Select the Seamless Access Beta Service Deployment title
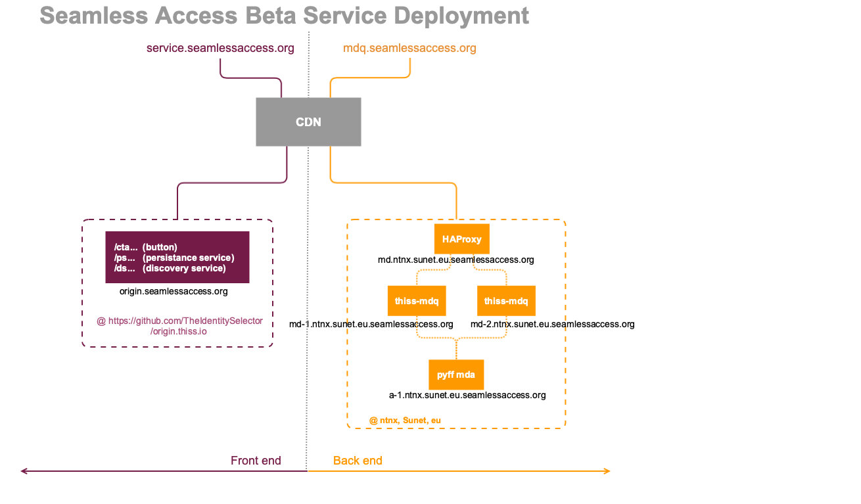The height and width of the screenshot is (504, 861). 285,15
